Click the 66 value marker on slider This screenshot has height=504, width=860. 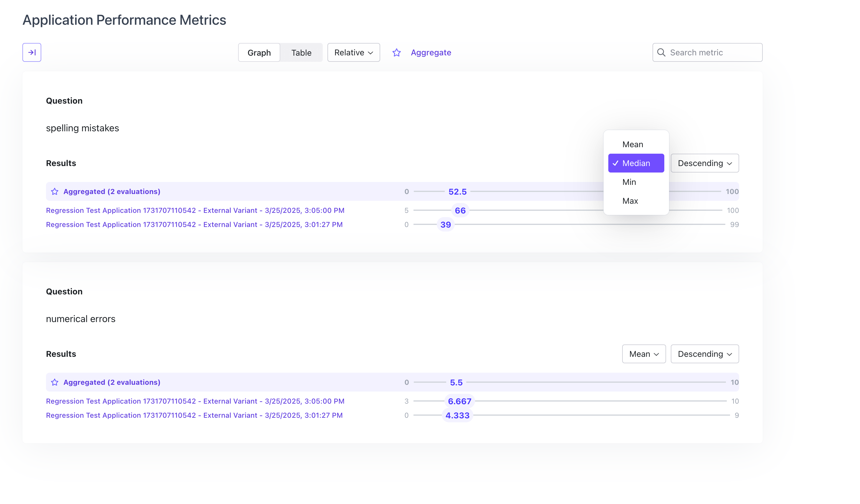click(460, 211)
